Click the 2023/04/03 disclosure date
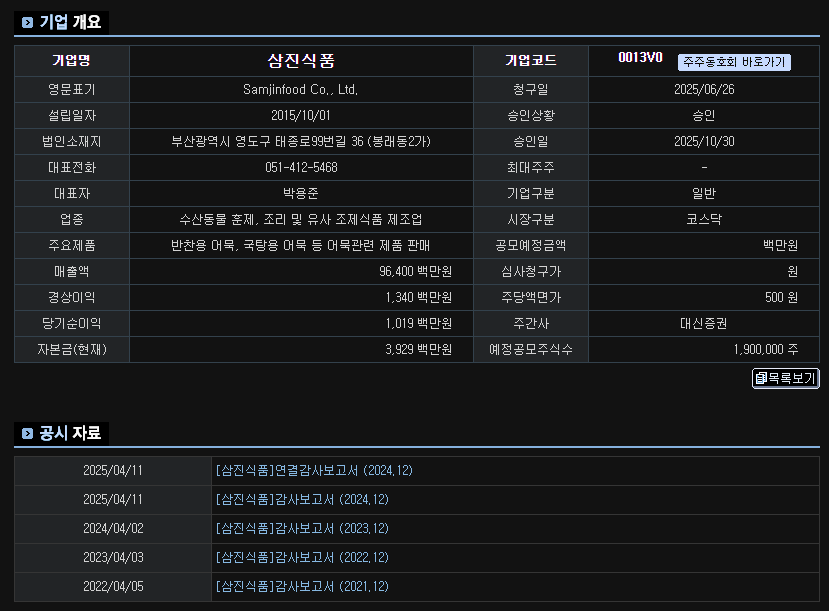This screenshot has height=611, width=829. pyautogui.click(x=113, y=558)
